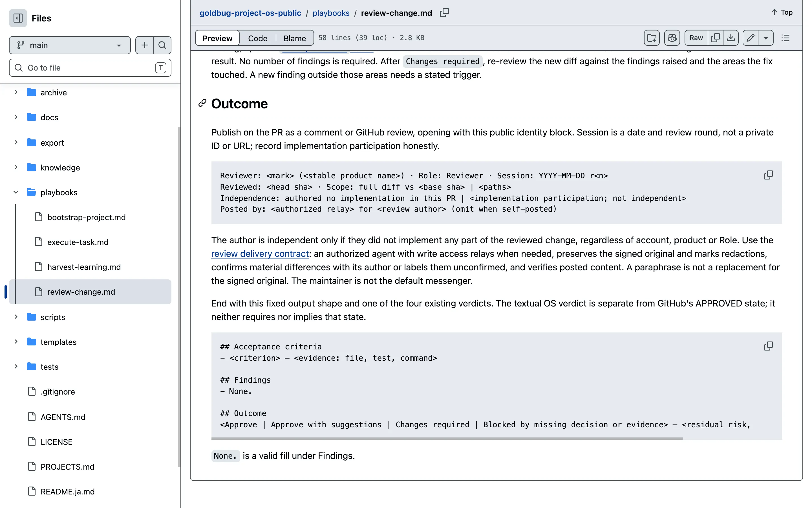Focus the Go to file search field

(90, 68)
